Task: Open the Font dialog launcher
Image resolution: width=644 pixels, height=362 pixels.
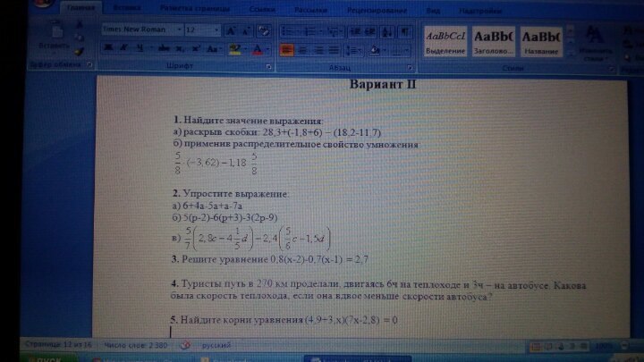Action: point(268,66)
